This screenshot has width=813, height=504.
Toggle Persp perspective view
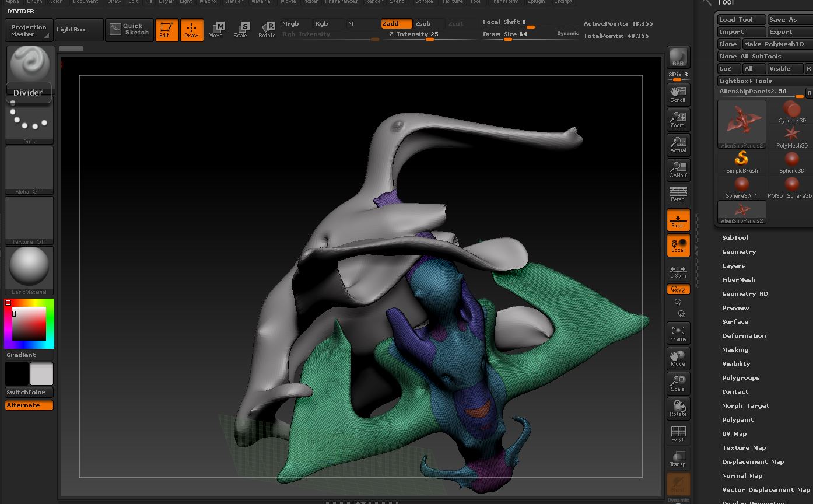pyautogui.click(x=678, y=194)
